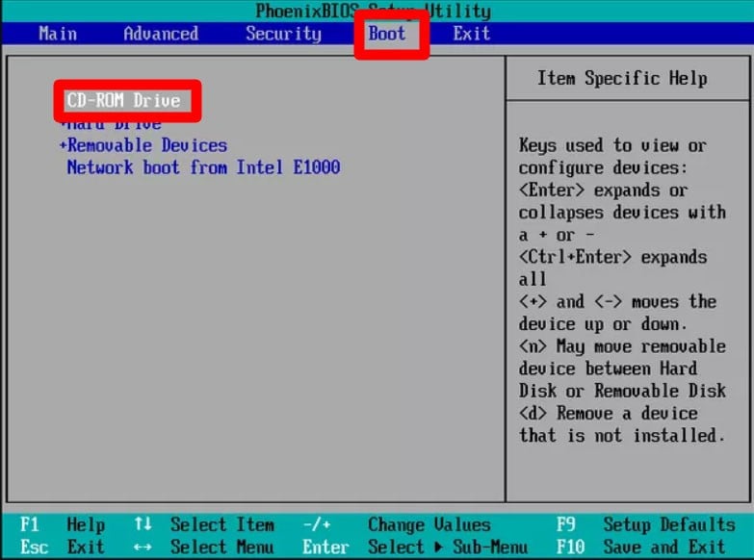Click the Item Specific Help header
The height and width of the screenshot is (560, 754).
pyautogui.click(x=622, y=79)
